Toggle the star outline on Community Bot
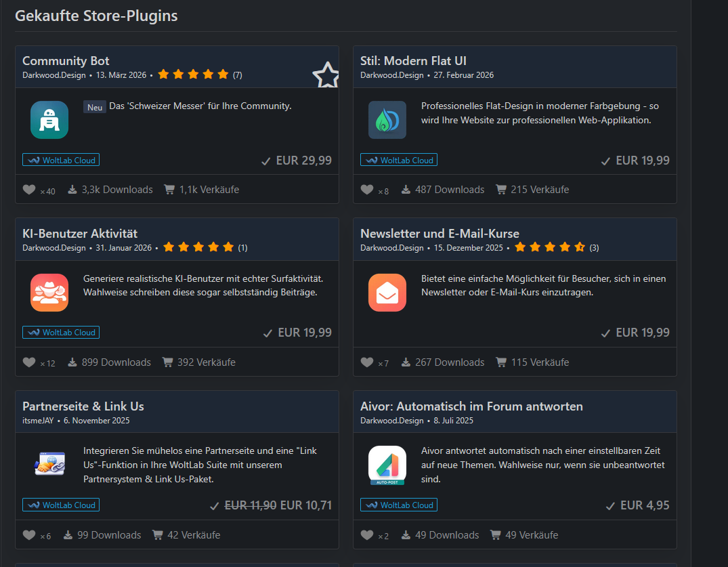This screenshot has height=567, width=728. (x=326, y=75)
